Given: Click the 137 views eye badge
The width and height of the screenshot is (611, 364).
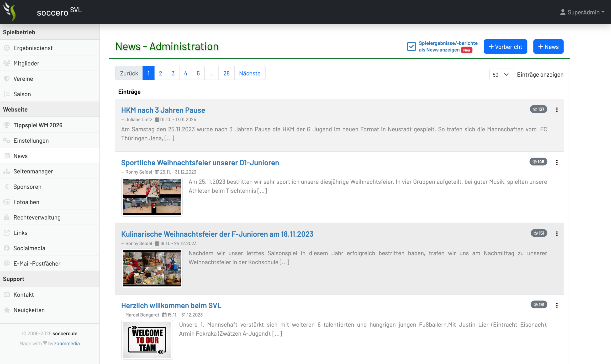Looking at the screenshot, I should click(x=538, y=109).
